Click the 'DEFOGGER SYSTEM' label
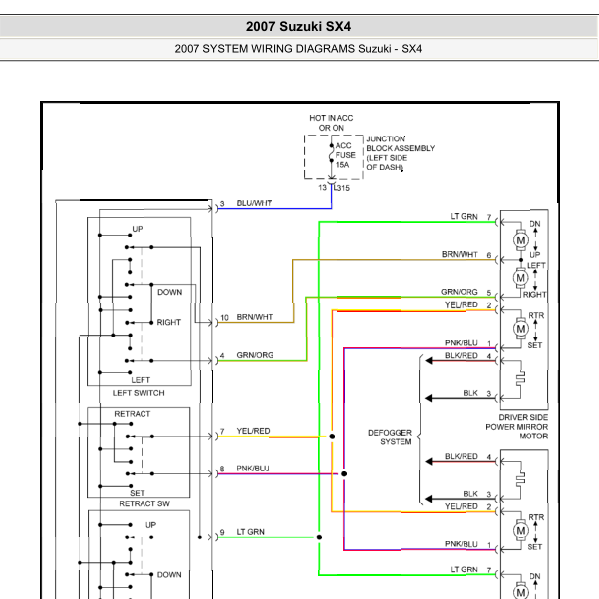599x599 pixels. pyautogui.click(x=390, y=437)
